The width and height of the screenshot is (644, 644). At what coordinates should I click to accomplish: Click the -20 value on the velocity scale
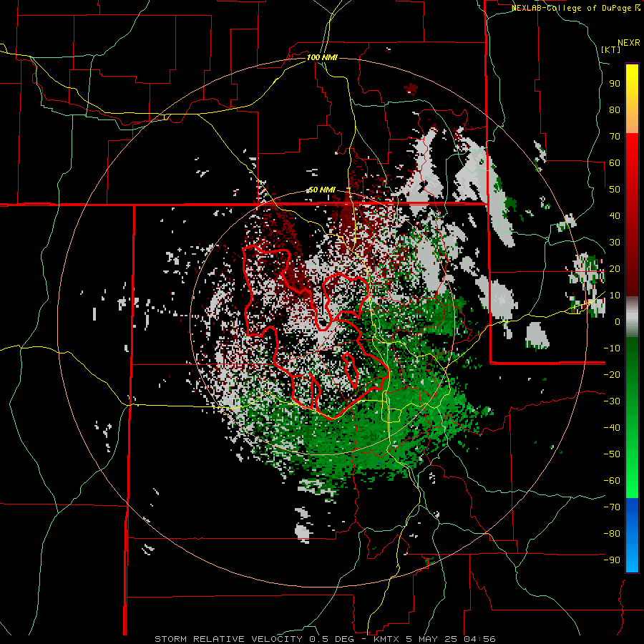[x=612, y=374]
